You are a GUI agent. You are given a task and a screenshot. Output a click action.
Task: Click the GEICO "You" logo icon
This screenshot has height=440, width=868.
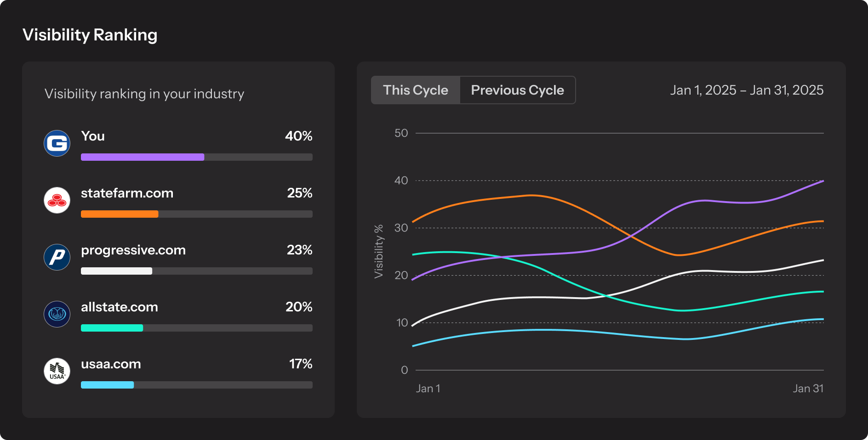[57, 143]
